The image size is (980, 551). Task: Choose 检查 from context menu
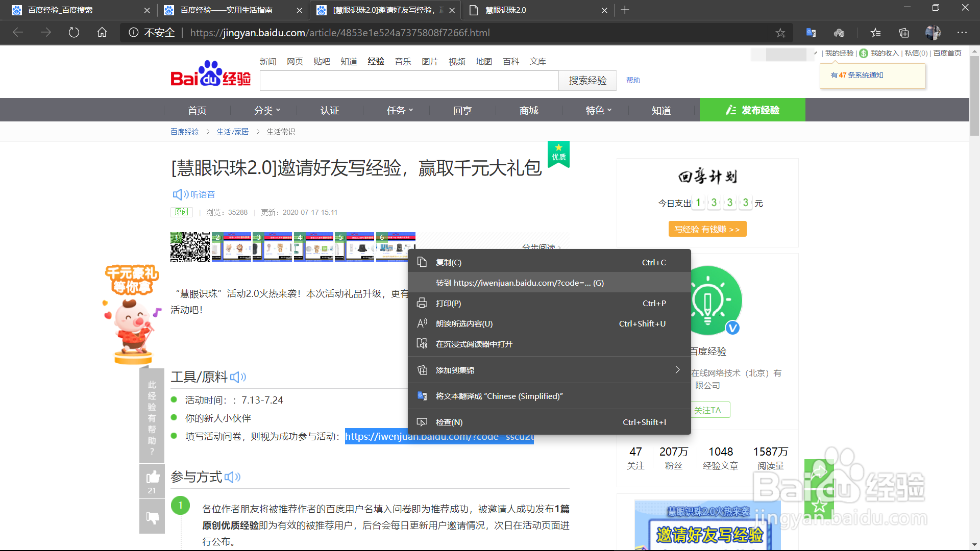point(449,422)
